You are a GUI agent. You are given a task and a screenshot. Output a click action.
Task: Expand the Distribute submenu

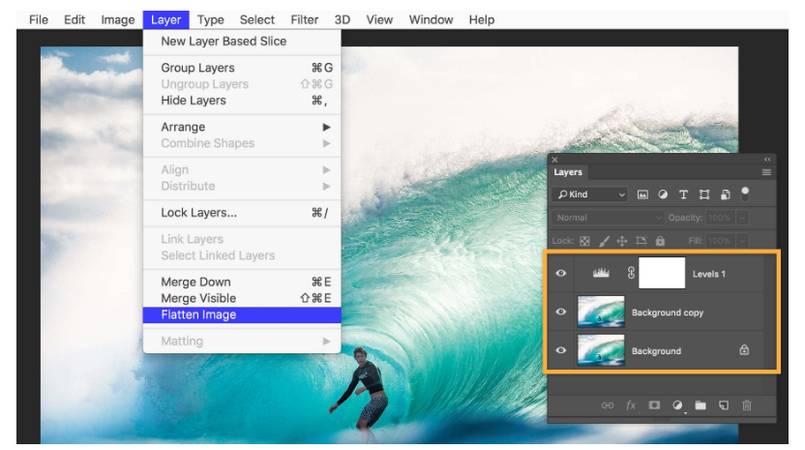327,186
